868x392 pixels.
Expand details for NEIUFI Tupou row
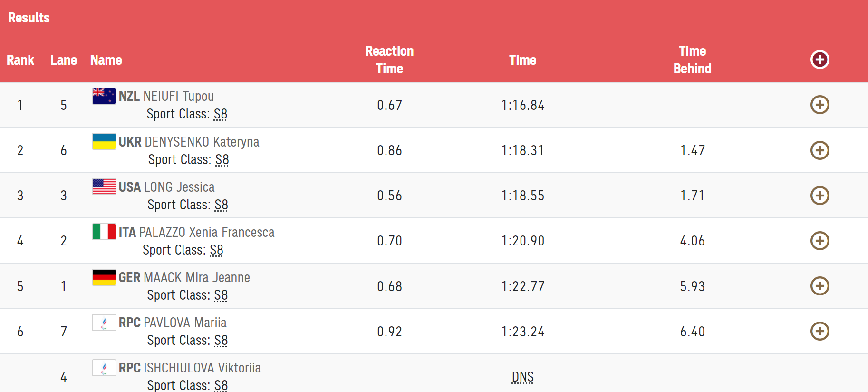(x=820, y=105)
